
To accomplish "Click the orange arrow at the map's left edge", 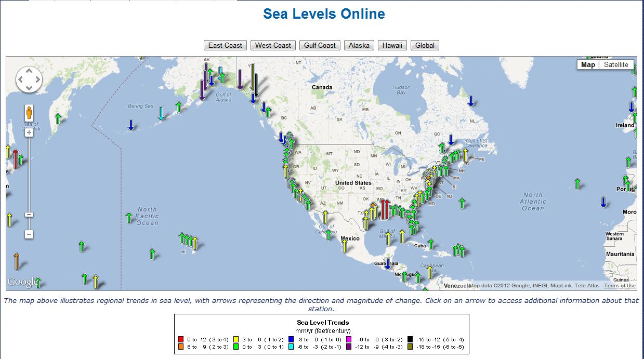I will pos(17,261).
